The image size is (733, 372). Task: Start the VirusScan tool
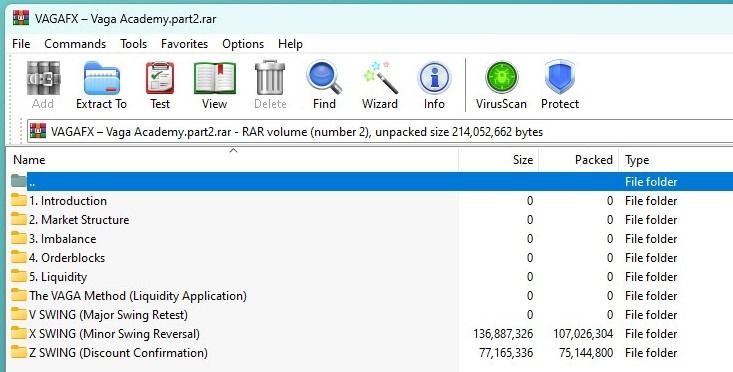pos(502,78)
